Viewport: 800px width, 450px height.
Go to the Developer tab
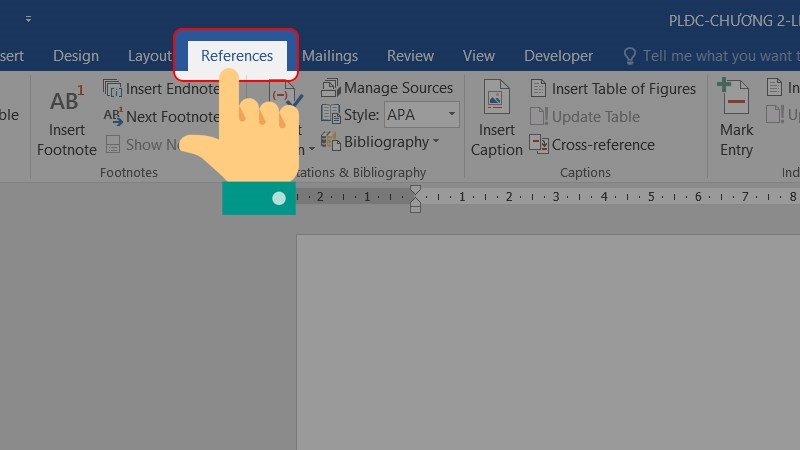(x=558, y=56)
